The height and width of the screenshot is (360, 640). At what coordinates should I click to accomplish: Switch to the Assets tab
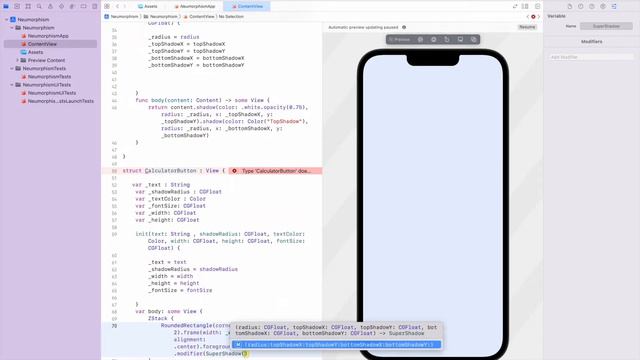tap(147, 7)
